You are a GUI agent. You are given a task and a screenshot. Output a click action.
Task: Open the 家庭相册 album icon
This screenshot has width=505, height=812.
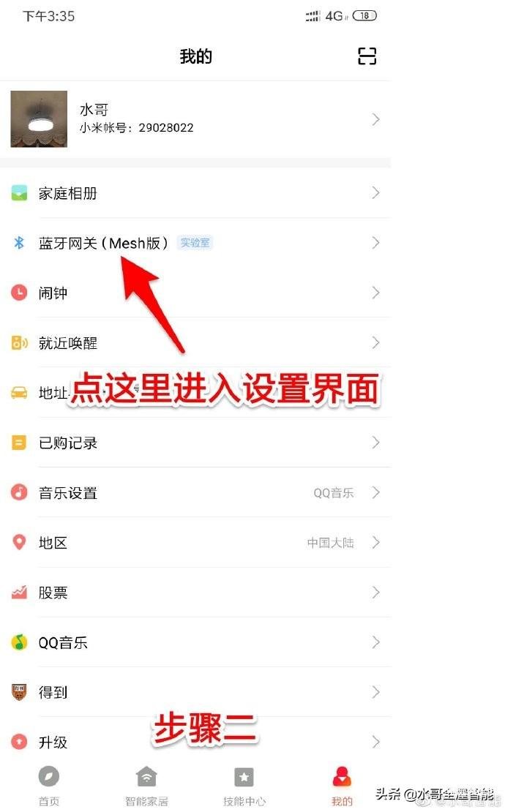19,193
